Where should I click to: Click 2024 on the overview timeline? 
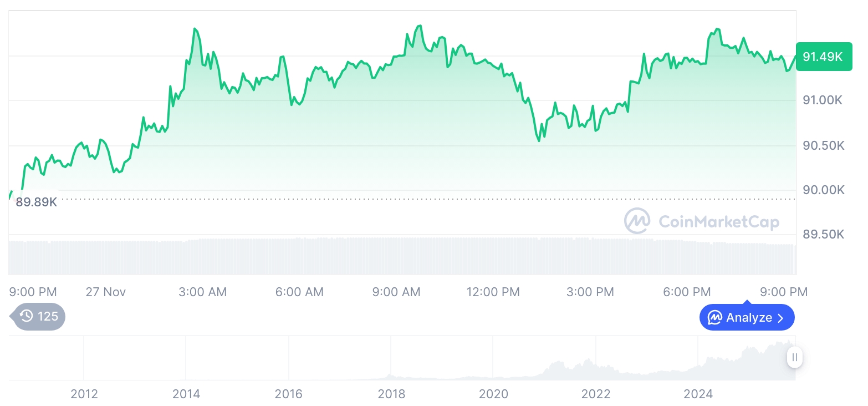click(x=698, y=394)
